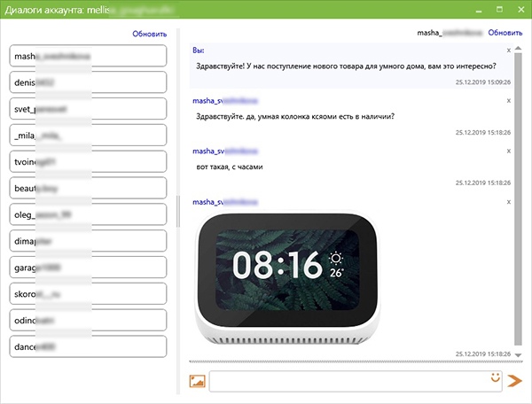The height and width of the screenshot is (404, 532).
Task: Delete the first message from 'Вы'
Action: [x=508, y=50]
